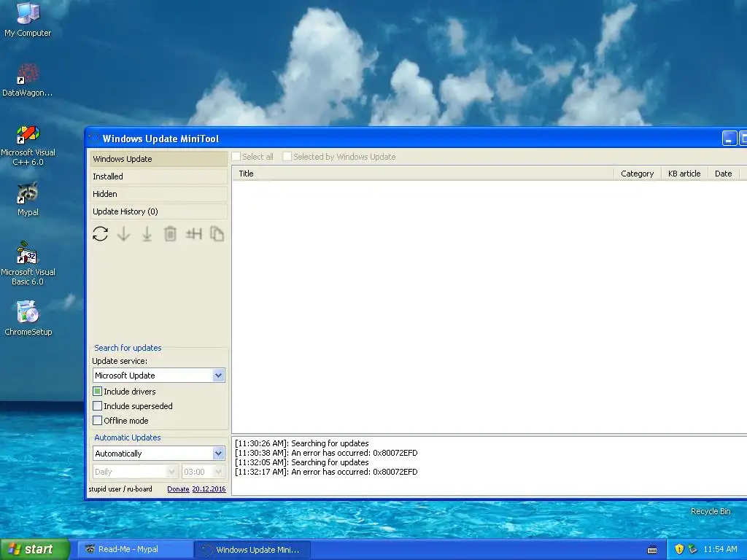747x560 pixels.
Task: Switch to Read-Me - Mypal taskbar button
Action: click(x=135, y=549)
